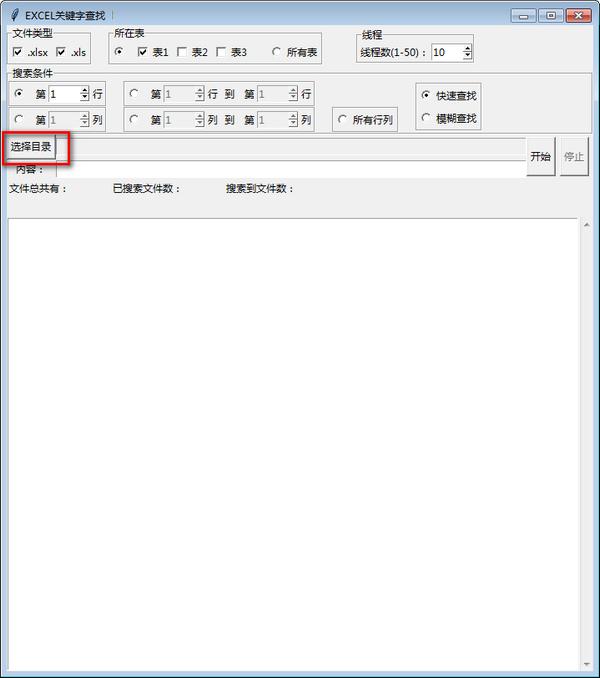Click the 选择目录 button
This screenshot has height=678, width=600.
31,147
